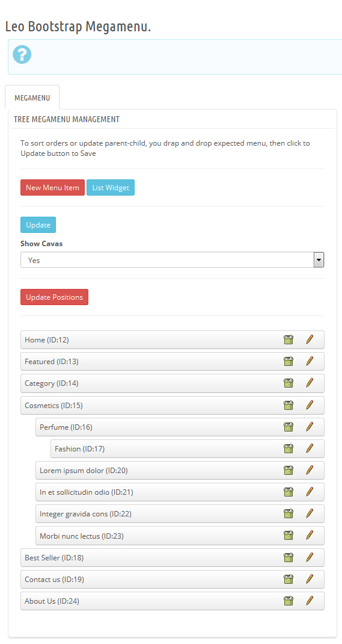Edit the Cosmetics menu item via pencil
This screenshot has width=342, height=644.
point(310,406)
